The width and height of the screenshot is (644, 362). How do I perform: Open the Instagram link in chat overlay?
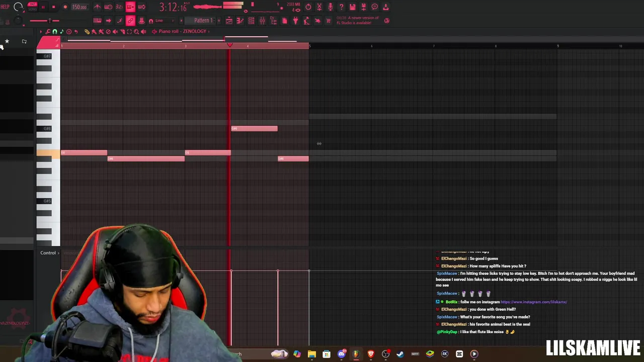[x=534, y=302]
